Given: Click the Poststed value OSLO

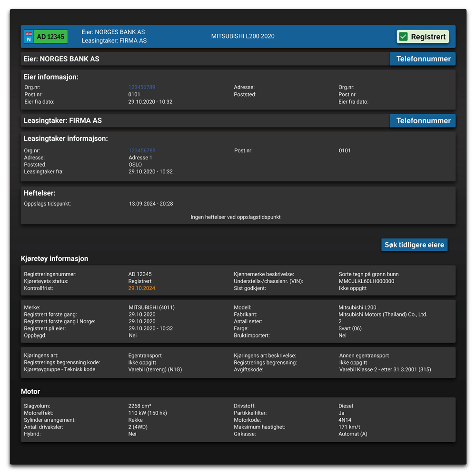Looking at the screenshot, I should [x=135, y=165].
